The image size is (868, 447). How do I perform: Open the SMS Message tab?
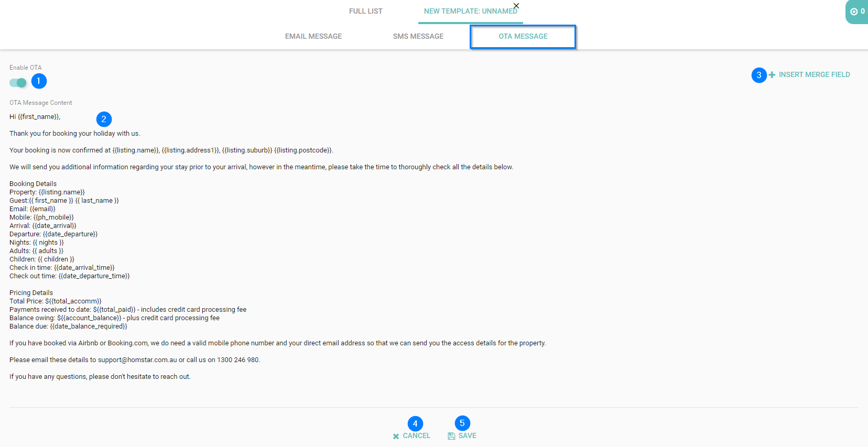point(418,36)
